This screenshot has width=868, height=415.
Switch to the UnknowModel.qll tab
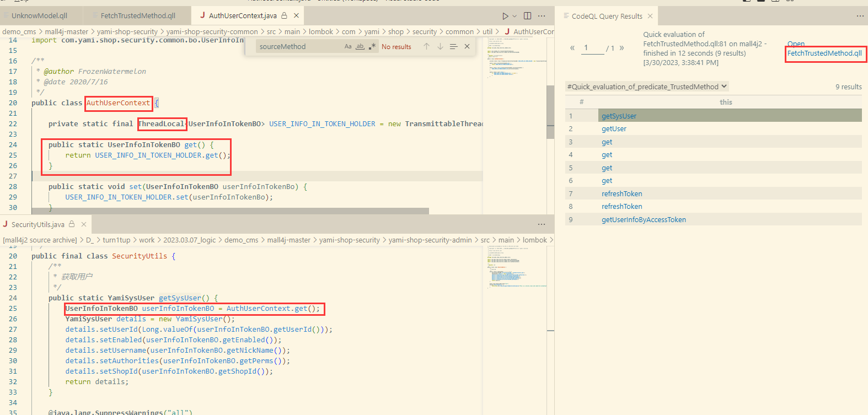point(39,16)
